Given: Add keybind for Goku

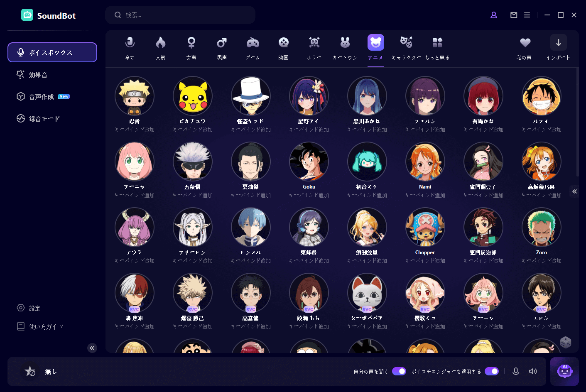Looking at the screenshot, I should point(309,195).
